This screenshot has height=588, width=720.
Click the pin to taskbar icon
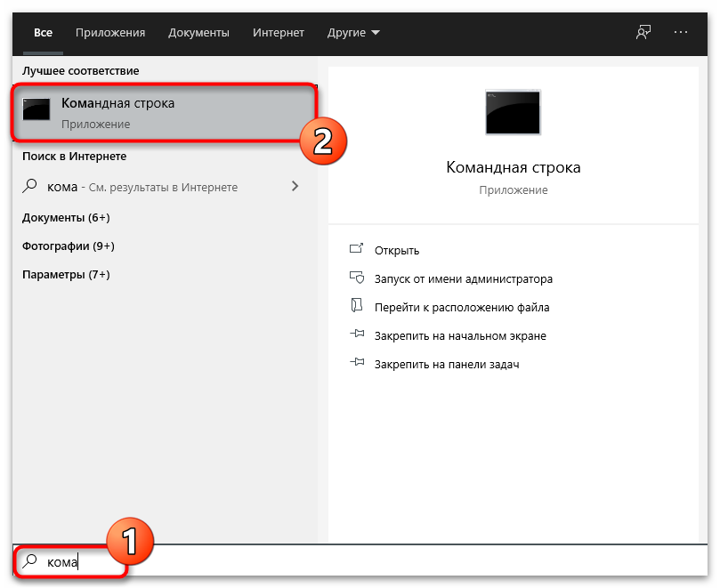[x=357, y=364]
